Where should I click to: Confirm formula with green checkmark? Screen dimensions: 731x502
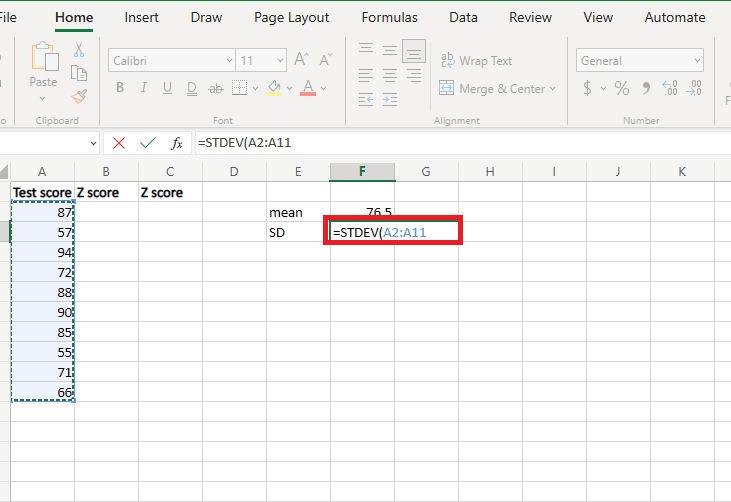tap(148, 143)
